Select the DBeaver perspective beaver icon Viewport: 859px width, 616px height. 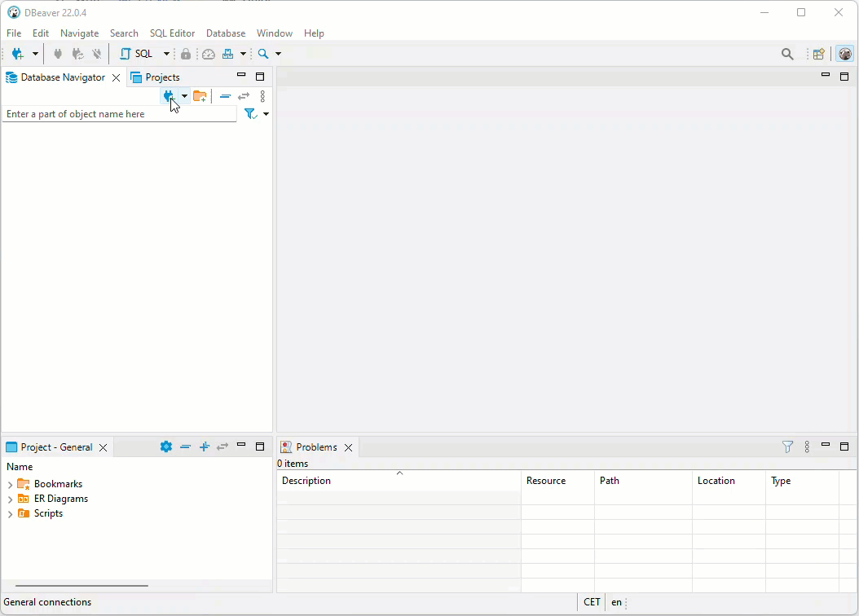pos(845,54)
